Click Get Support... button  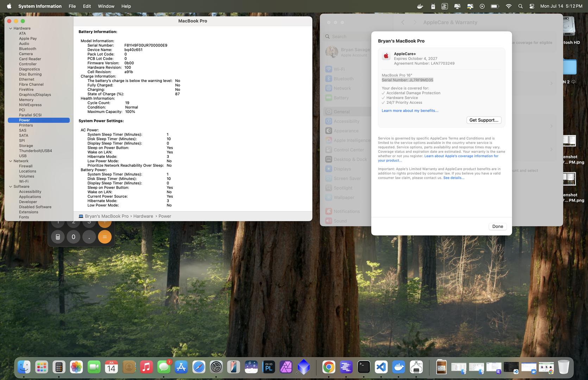484,120
